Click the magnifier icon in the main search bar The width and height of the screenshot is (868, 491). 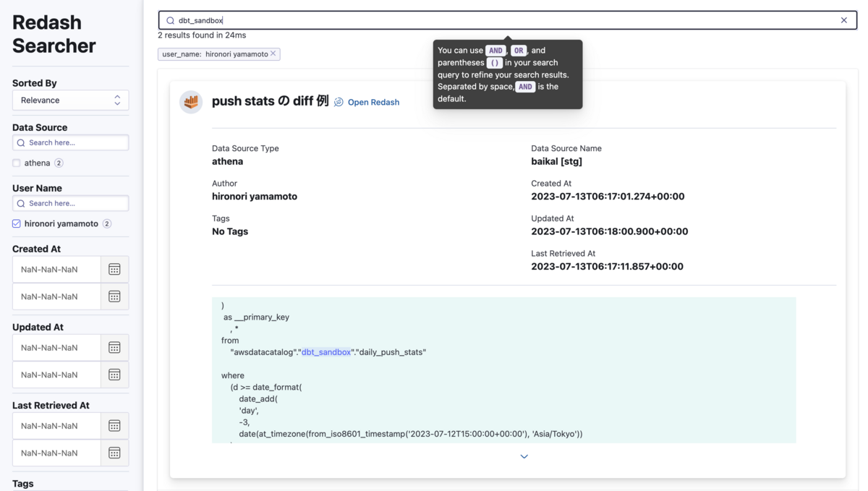(x=169, y=20)
